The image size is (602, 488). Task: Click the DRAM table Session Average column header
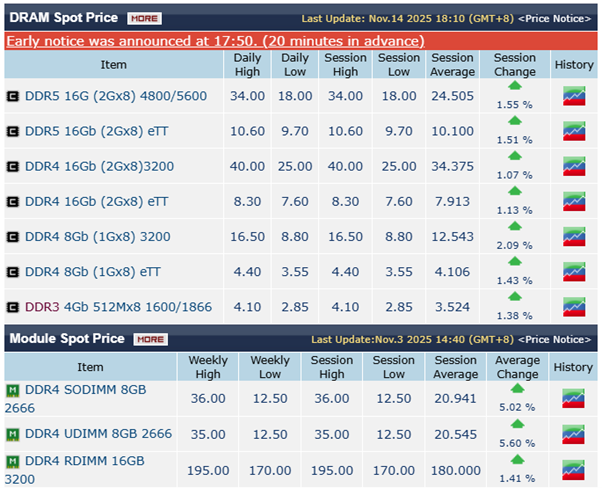point(453,65)
